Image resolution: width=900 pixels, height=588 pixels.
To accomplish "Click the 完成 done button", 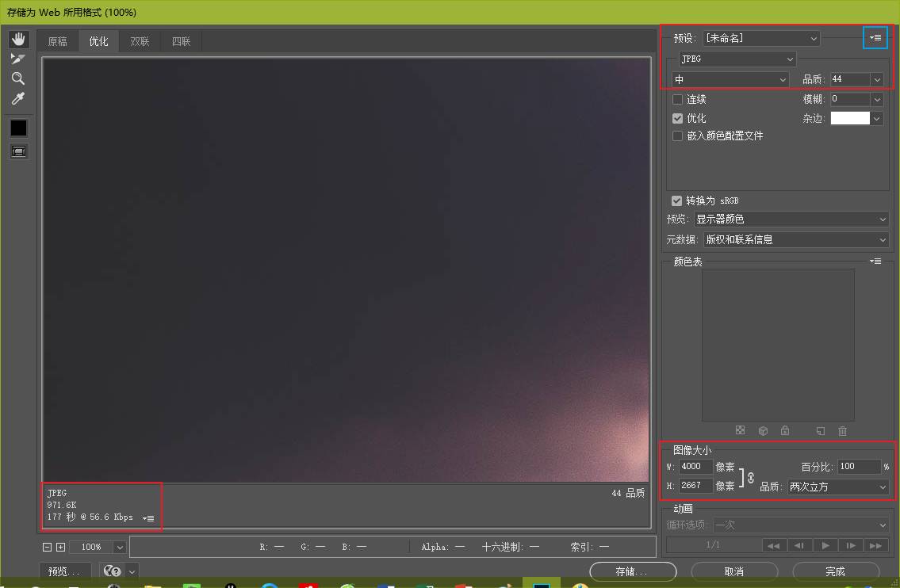I will click(x=836, y=571).
